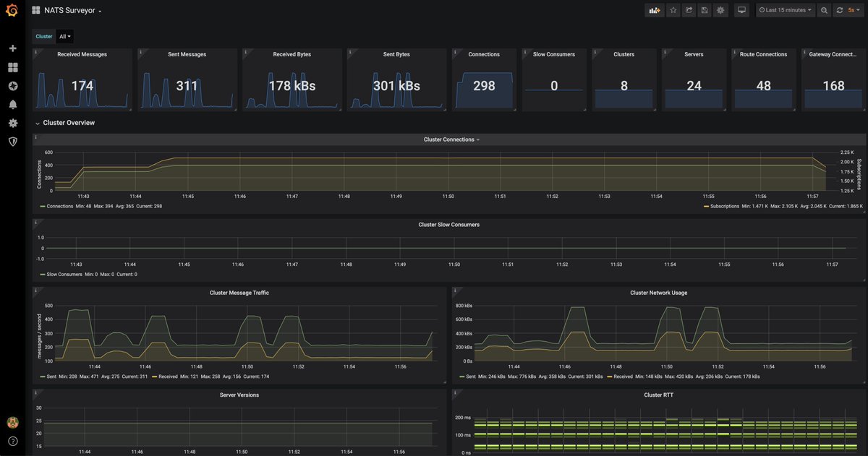Click info icon on Sent Messages panel
The image size is (868, 456).
click(x=140, y=51)
